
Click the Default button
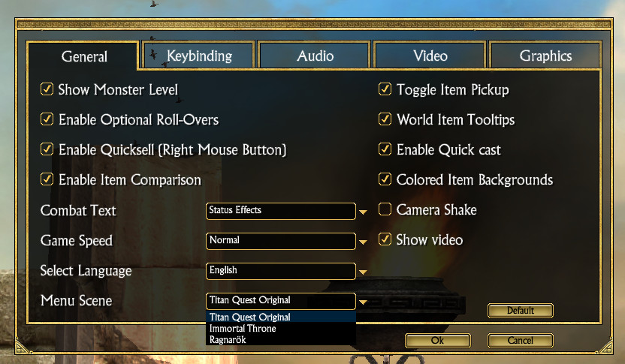[x=520, y=311]
